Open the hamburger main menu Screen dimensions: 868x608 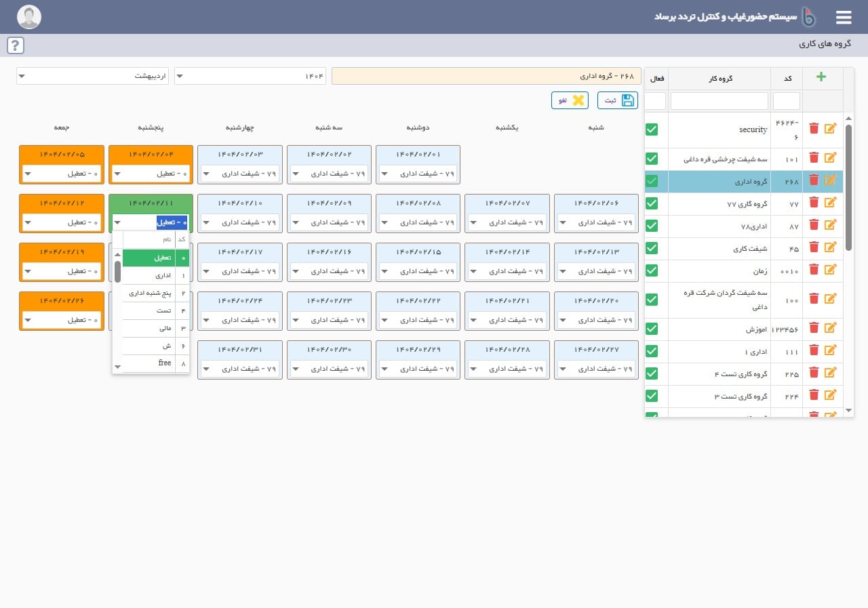[x=843, y=18]
